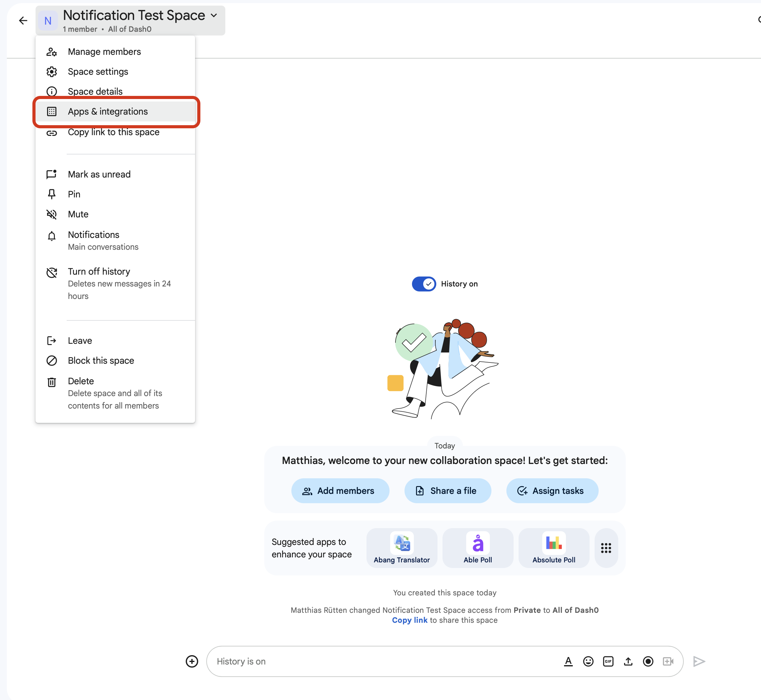This screenshot has height=700, width=761.
Task: Click the History is on message field
Action: pos(379,661)
